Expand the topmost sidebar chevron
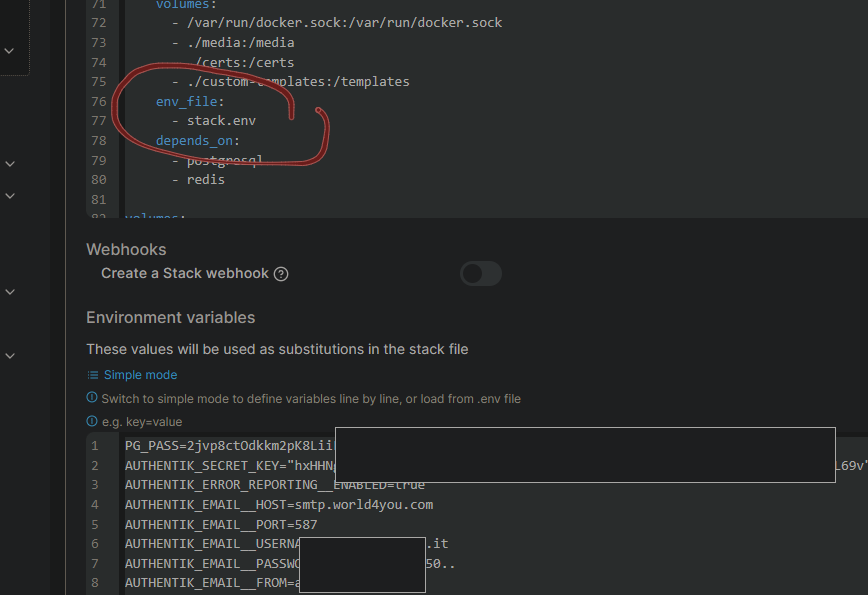 pos(10,49)
